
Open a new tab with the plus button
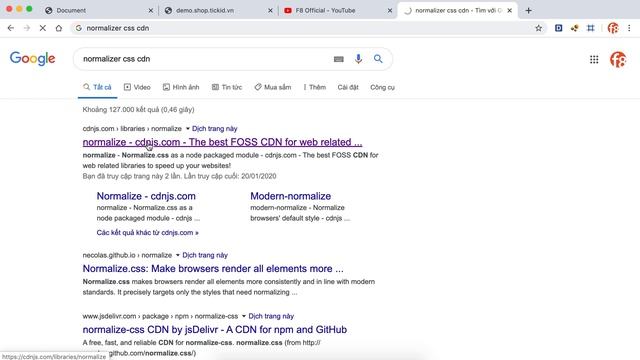[x=529, y=11]
